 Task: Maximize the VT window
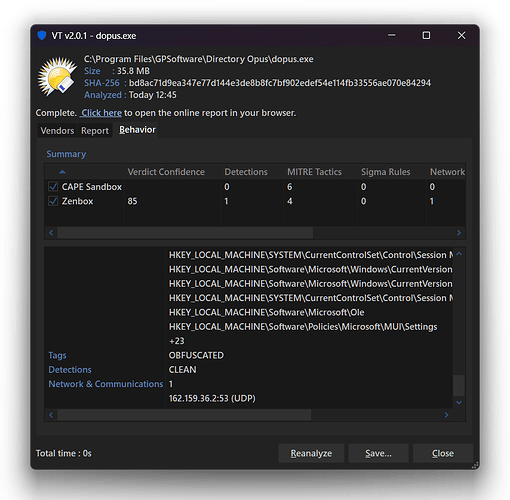[x=426, y=35]
